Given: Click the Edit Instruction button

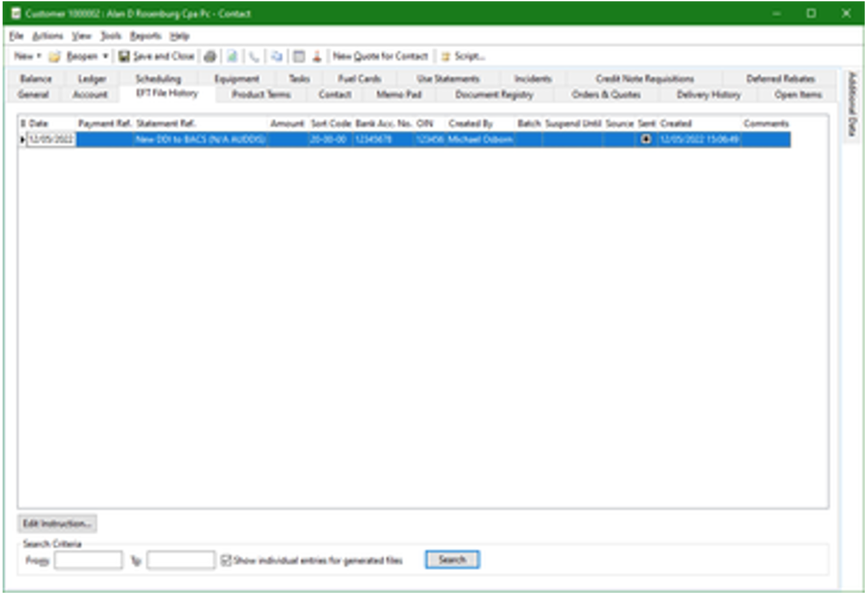Looking at the screenshot, I should [57, 524].
